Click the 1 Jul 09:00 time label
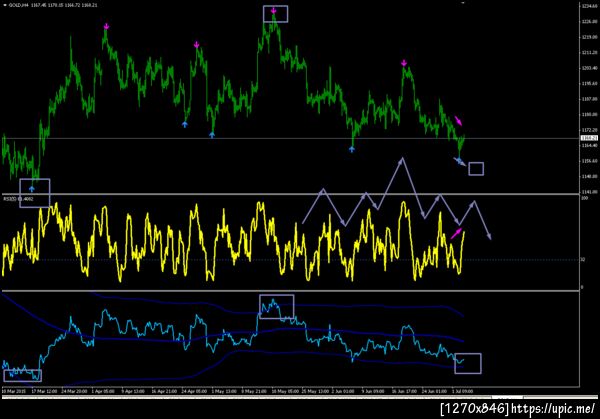The image size is (600, 419). tap(462, 391)
